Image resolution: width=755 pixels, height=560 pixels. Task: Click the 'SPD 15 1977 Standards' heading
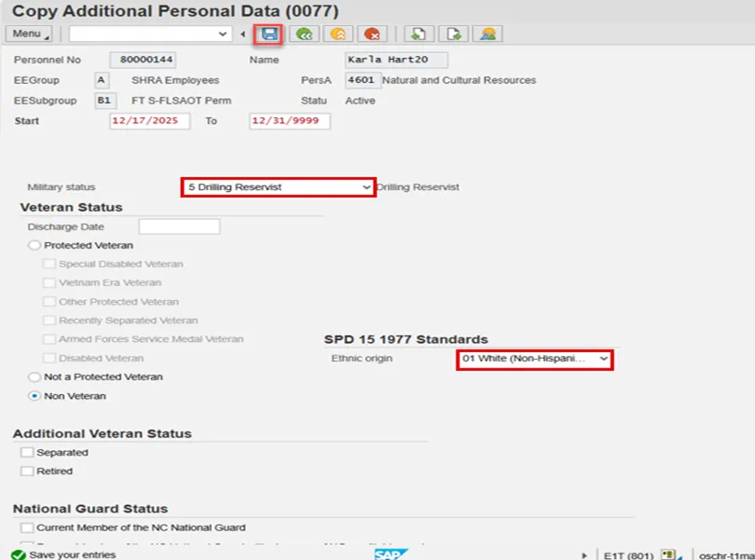point(405,339)
